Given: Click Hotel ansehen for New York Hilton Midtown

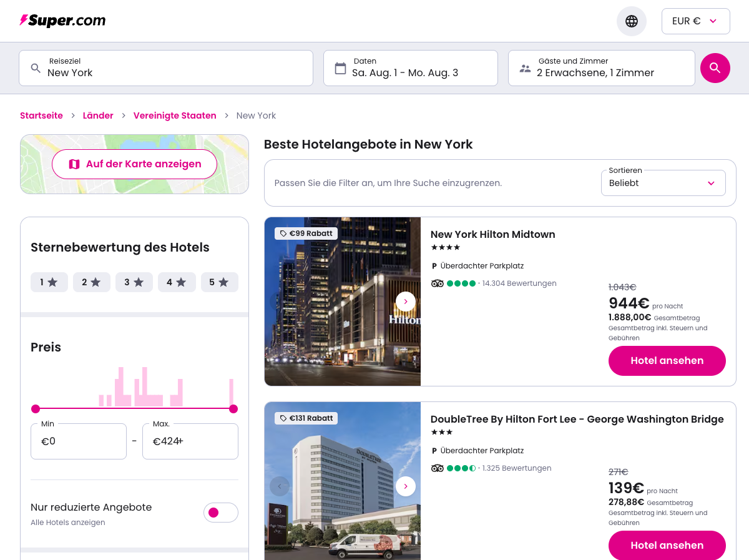Looking at the screenshot, I should (667, 361).
